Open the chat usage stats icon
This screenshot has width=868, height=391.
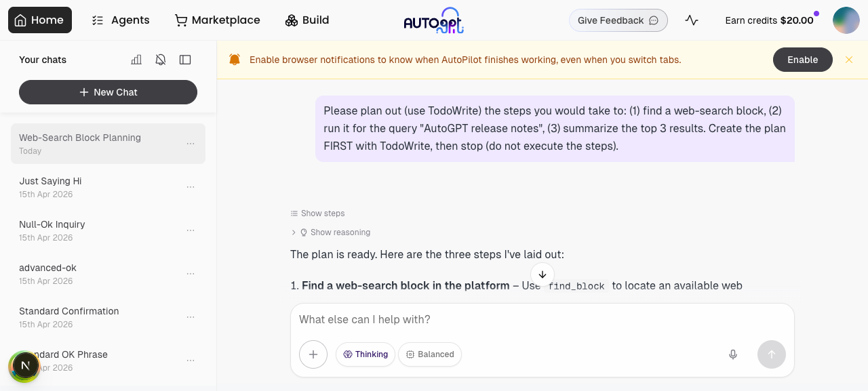136,60
